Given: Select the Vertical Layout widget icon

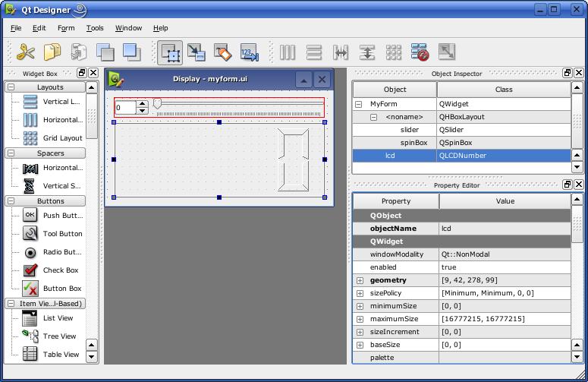Looking at the screenshot, I should click(30, 102).
